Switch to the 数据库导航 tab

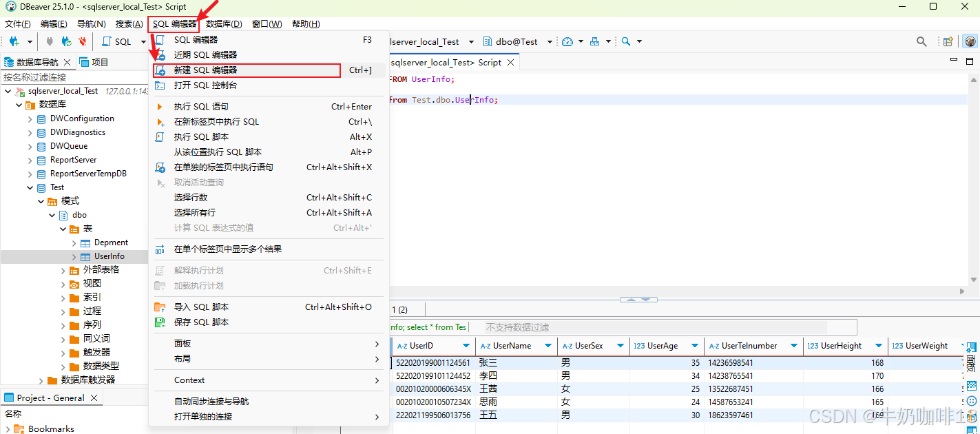click(x=37, y=62)
